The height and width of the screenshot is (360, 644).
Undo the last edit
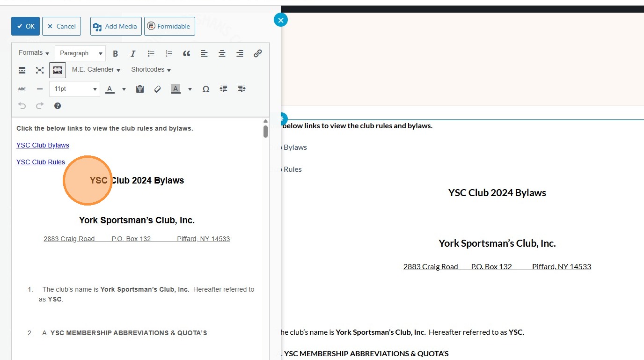(22, 106)
